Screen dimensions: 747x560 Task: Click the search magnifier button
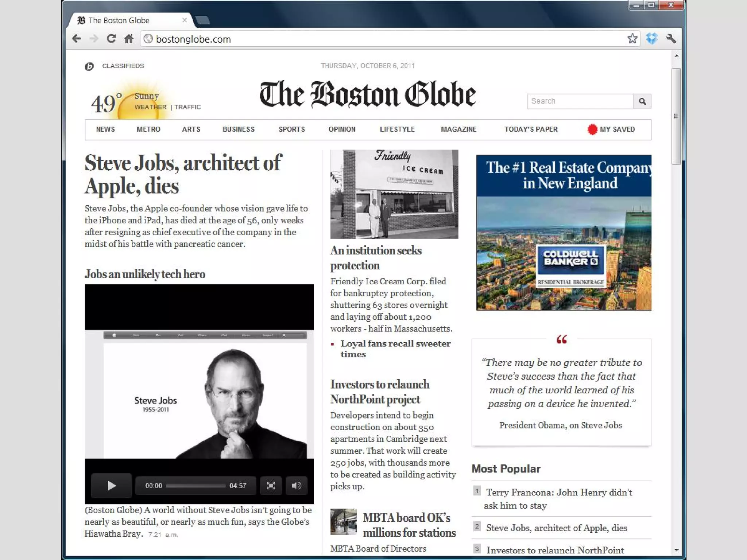click(x=642, y=101)
